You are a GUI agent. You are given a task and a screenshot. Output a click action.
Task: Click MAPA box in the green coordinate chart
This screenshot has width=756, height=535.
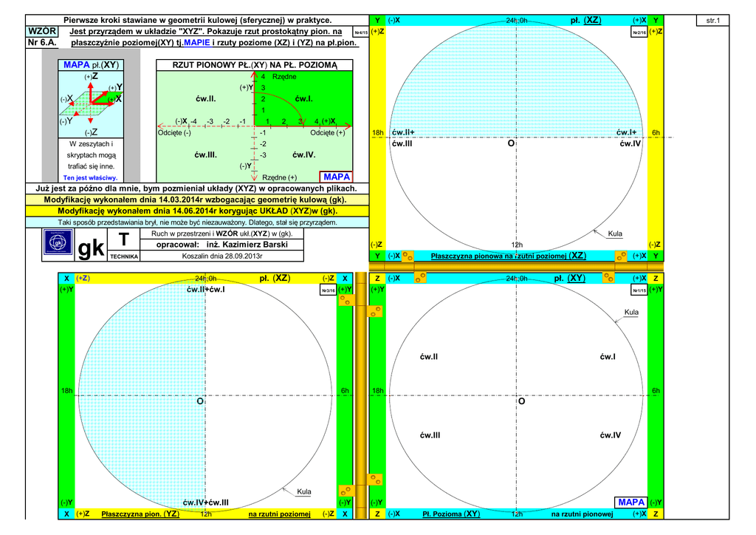pyautogui.click(x=337, y=177)
